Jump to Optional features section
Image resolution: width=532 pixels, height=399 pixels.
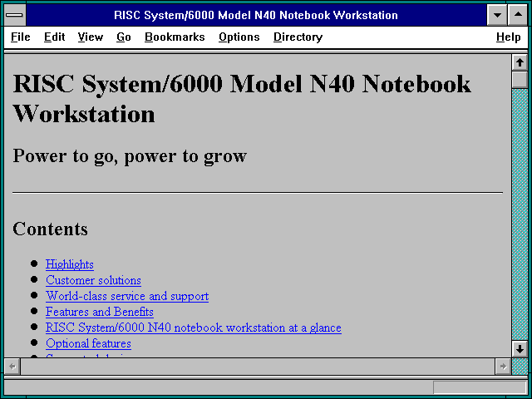88,343
